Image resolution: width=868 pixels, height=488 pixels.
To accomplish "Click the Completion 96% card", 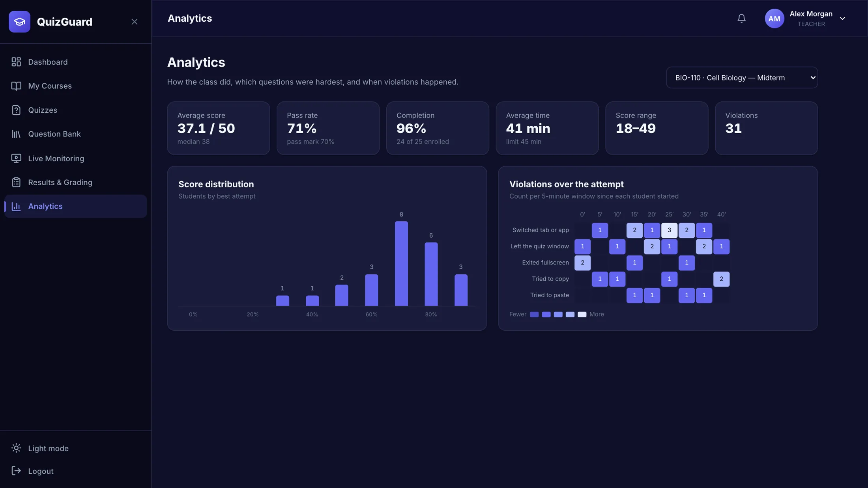I will click(438, 128).
